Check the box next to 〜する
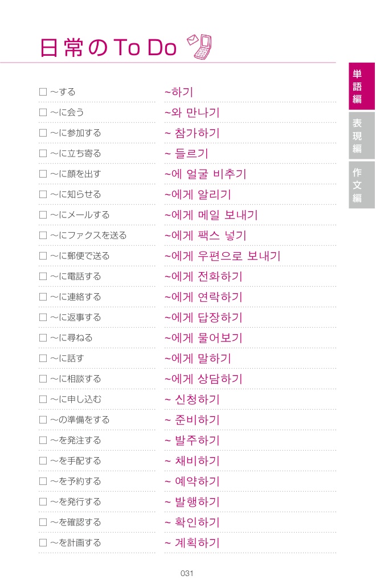This screenshot has width=376, height=588. (43, 92)
